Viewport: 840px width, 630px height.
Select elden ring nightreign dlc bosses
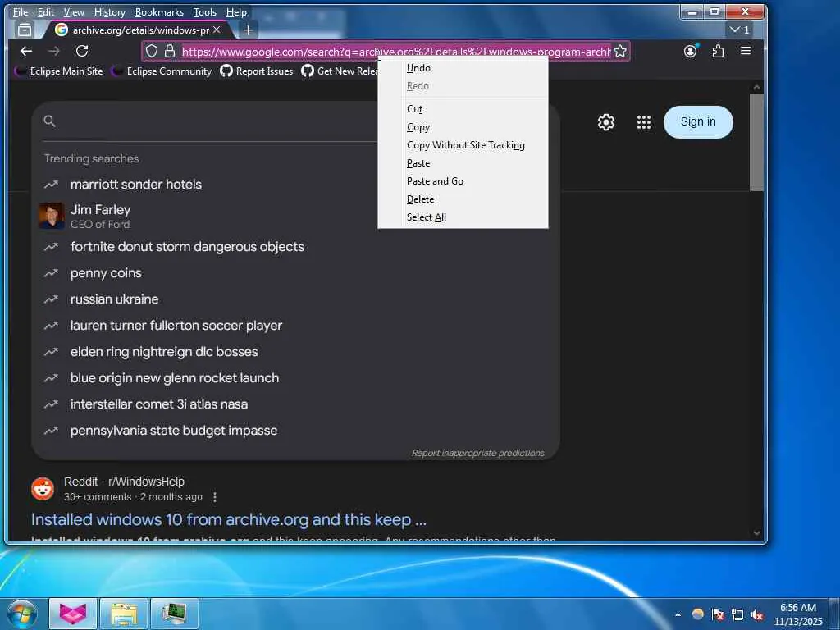[164, 352]
